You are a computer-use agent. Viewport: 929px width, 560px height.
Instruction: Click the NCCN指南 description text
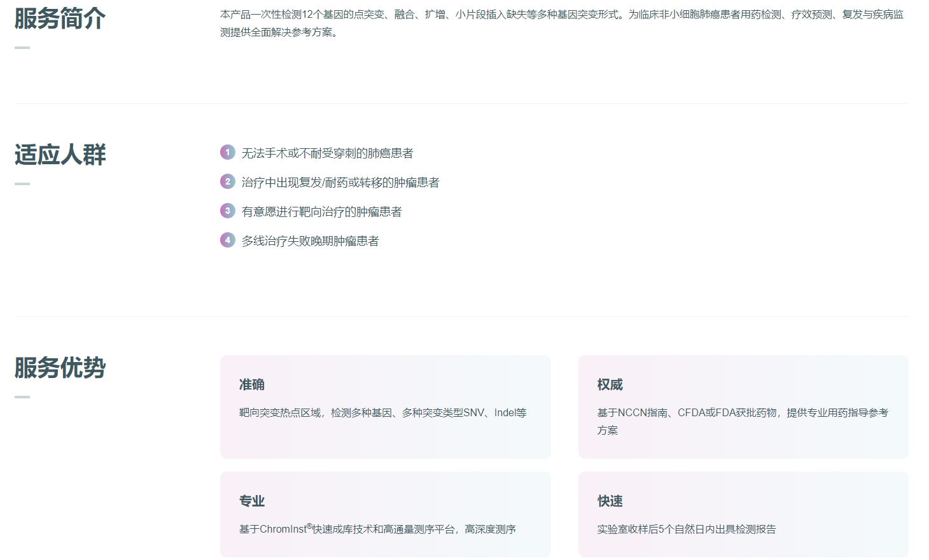tap(742, 413)
